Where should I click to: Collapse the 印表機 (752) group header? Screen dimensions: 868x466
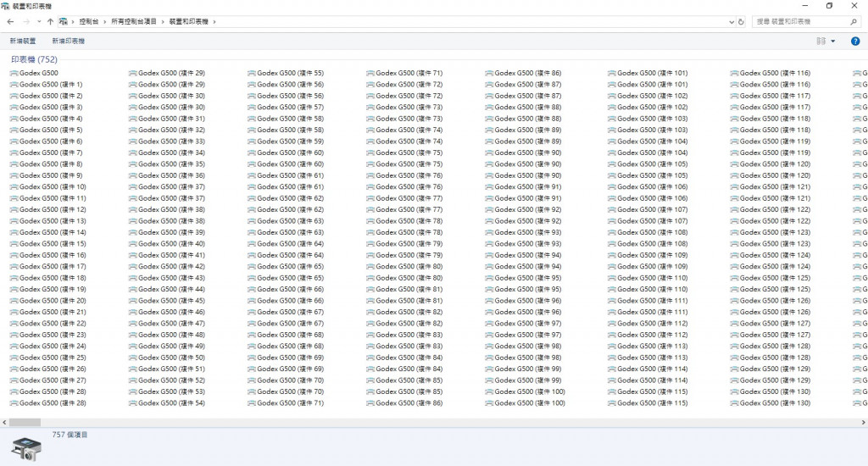point(34,59)
